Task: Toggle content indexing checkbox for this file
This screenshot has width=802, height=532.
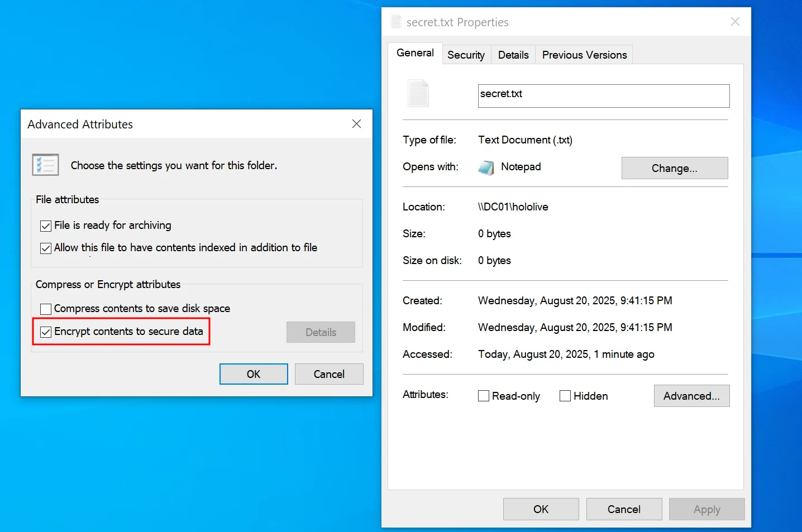Action: (x=46, y=248)
